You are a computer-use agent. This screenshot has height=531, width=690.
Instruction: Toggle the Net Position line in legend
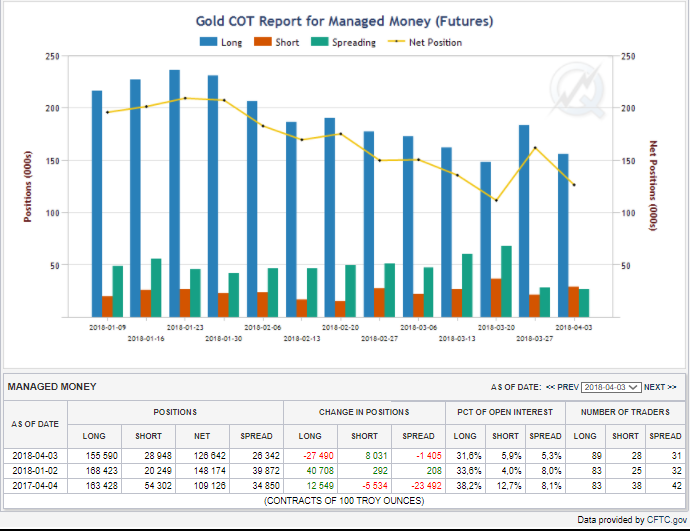(x=425, y=42)
